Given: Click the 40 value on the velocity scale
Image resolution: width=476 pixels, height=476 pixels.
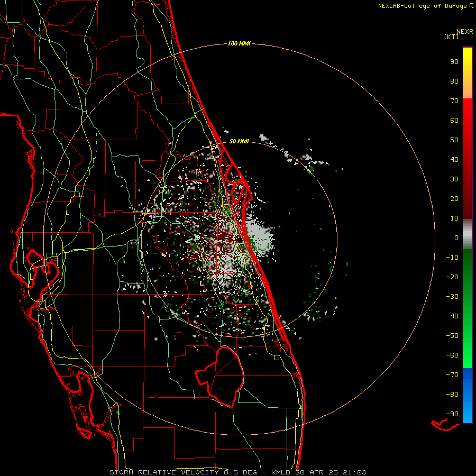Looking at the screenshot, I should 454,160.
